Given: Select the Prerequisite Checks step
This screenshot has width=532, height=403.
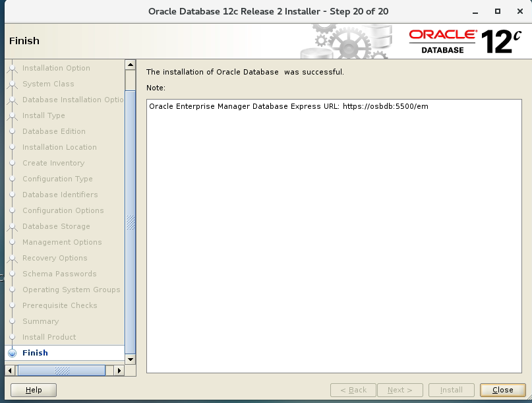Looking at the screenshot, I should tap(60, 305).
